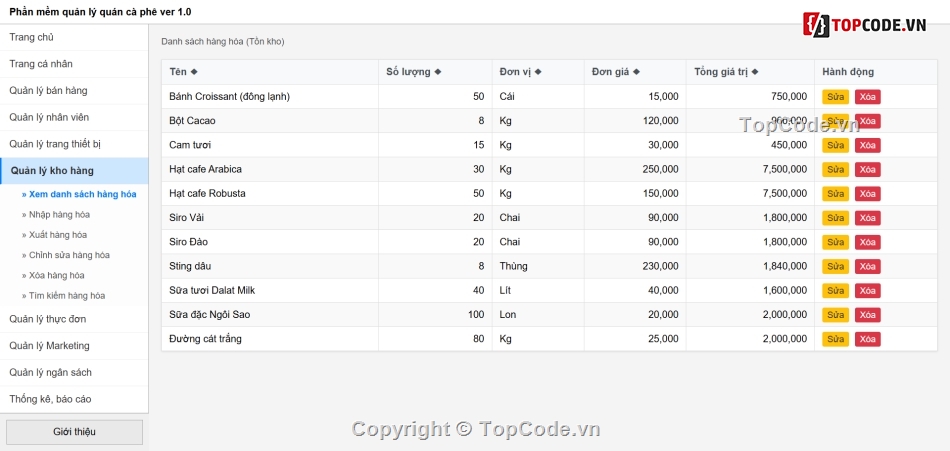Delete Sữa đặc Ngôi Sao entry
950x451 pixels.
click(868, 315)
